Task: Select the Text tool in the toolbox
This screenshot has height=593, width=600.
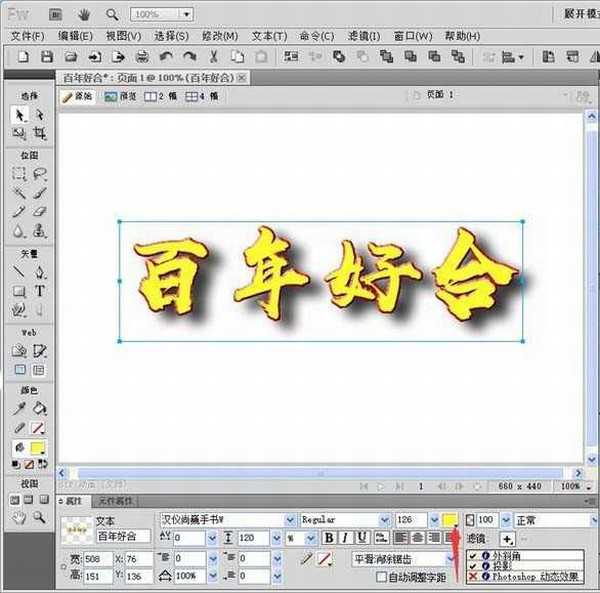Action: (x=40, y=291)
